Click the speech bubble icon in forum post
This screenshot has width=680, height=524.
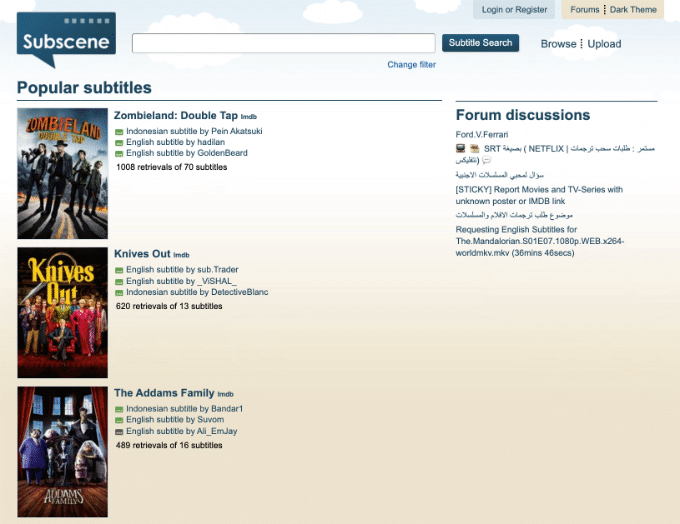487,160
